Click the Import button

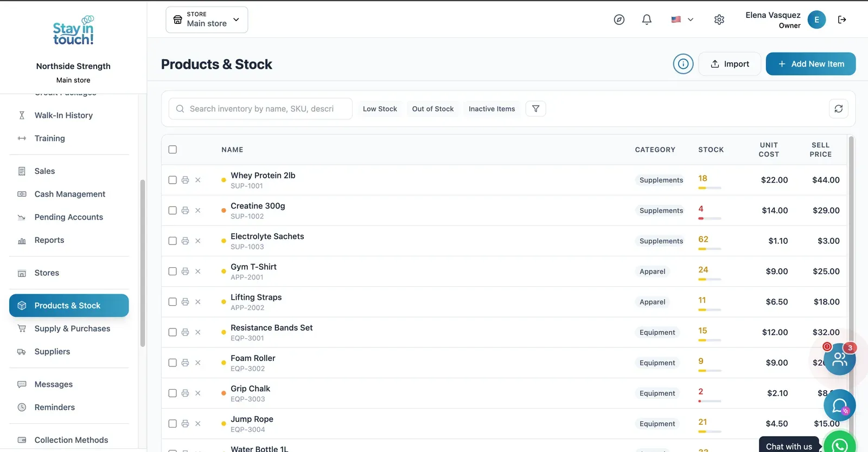730,64
